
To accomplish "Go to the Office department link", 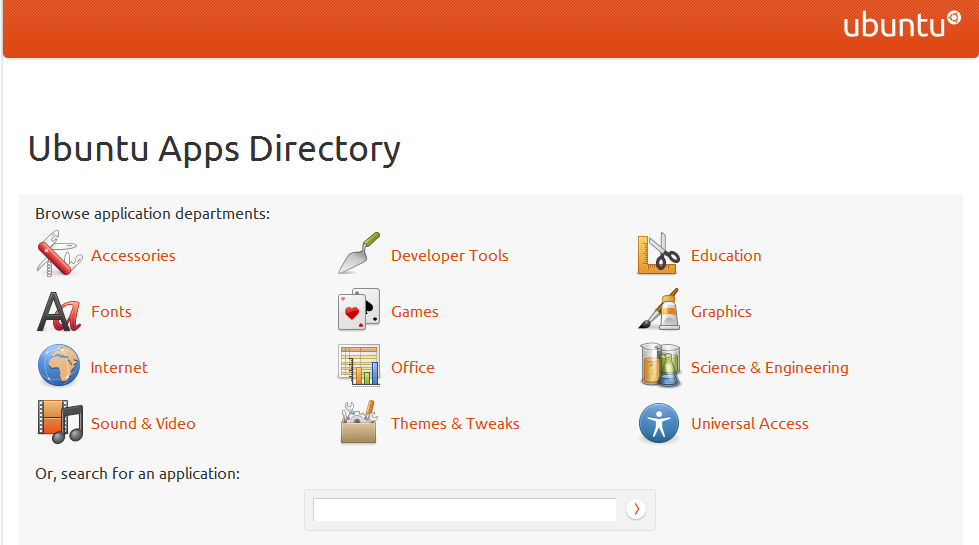I will pos(413,368).
